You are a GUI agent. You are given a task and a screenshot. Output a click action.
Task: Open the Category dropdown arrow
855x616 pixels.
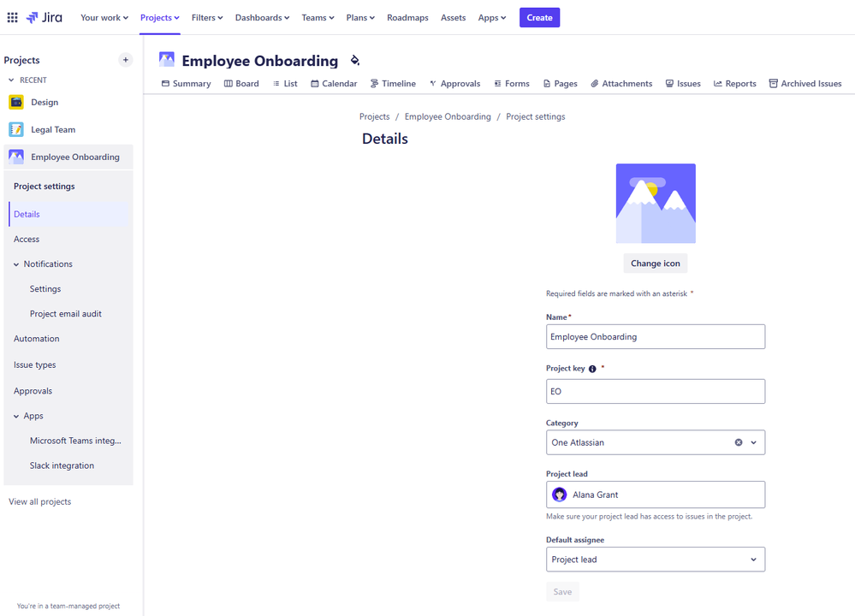click(x=753, y=442)
